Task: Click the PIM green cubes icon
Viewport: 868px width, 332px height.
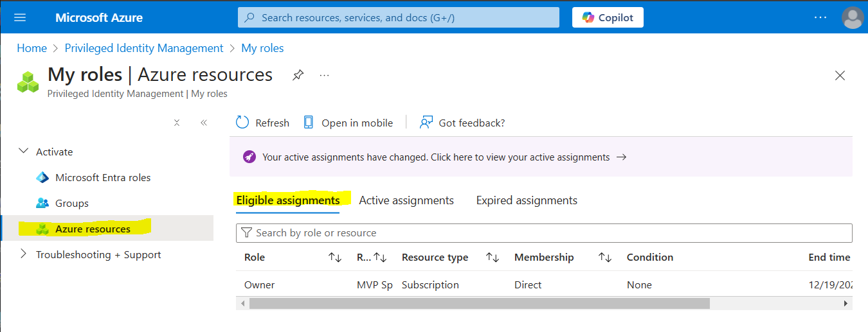Action: point(28,82)
